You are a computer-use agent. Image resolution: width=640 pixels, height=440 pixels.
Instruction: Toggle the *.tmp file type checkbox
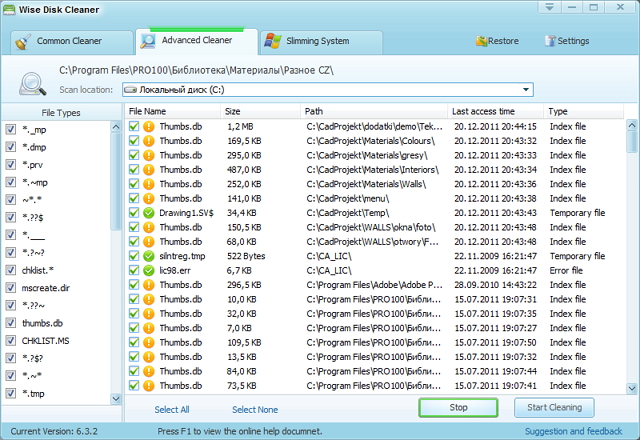tap(10, 393)
